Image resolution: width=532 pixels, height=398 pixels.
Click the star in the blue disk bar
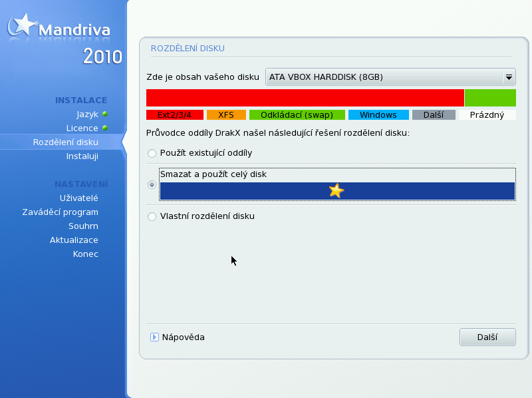(x=336, y=190)
